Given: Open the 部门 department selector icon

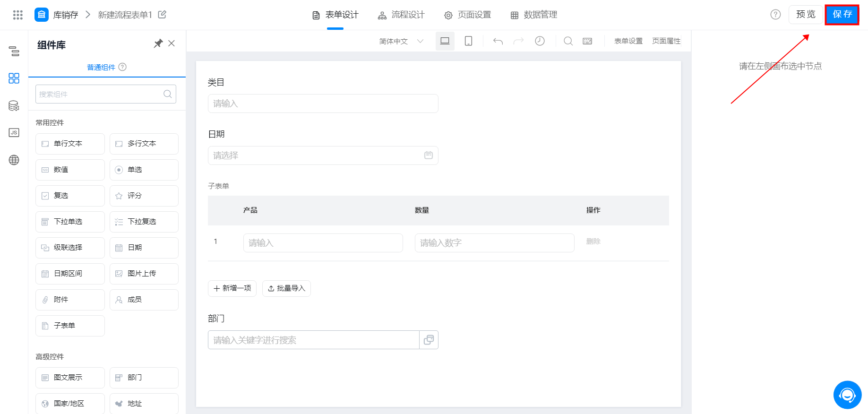Looking at the screenshot, I should point(429,340).
